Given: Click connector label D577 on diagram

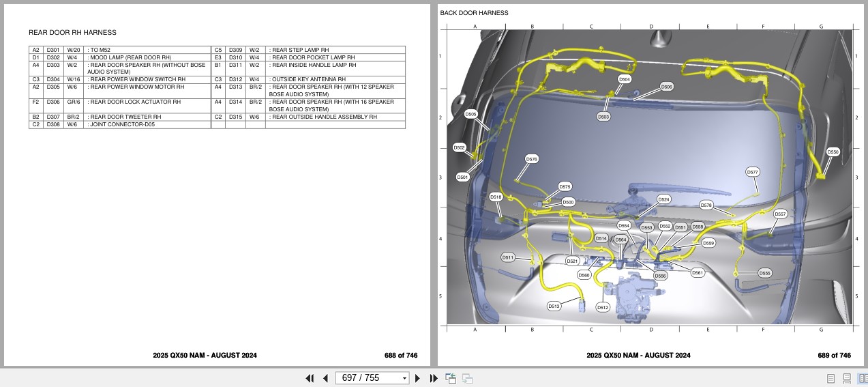Looking at the screenshot, I should [x=753, y=172].
